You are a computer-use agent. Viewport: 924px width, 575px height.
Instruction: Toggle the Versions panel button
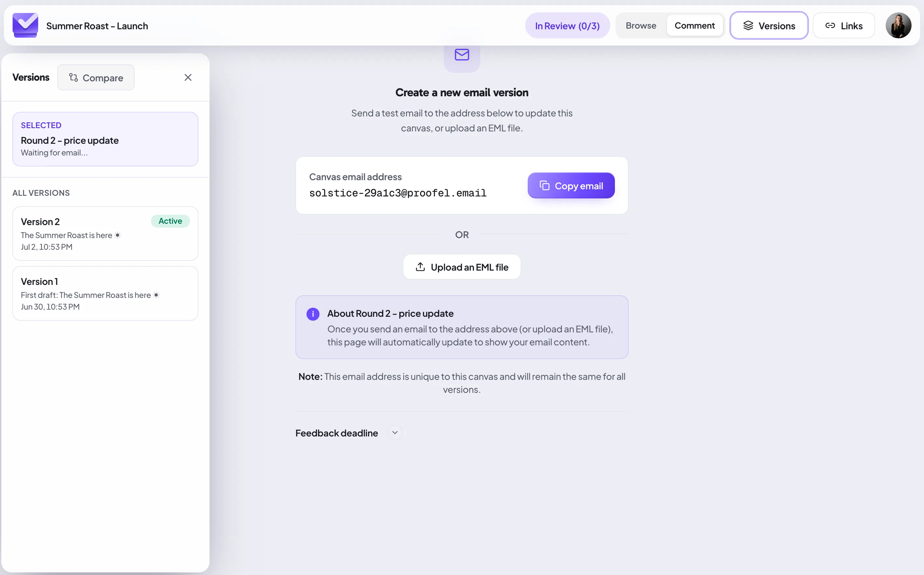tap(769, 25)
